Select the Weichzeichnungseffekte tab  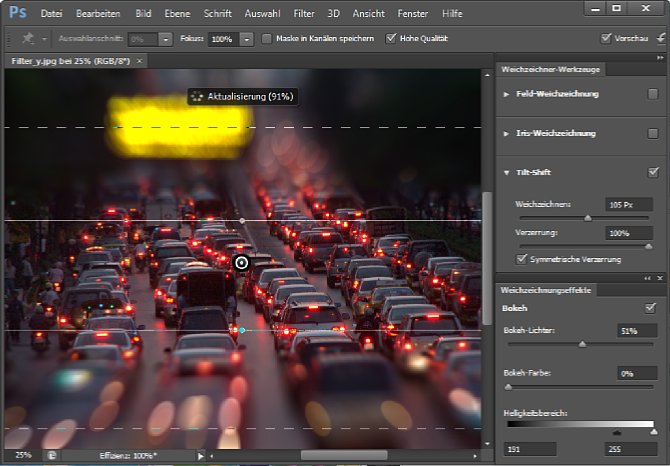click(546, 290)
